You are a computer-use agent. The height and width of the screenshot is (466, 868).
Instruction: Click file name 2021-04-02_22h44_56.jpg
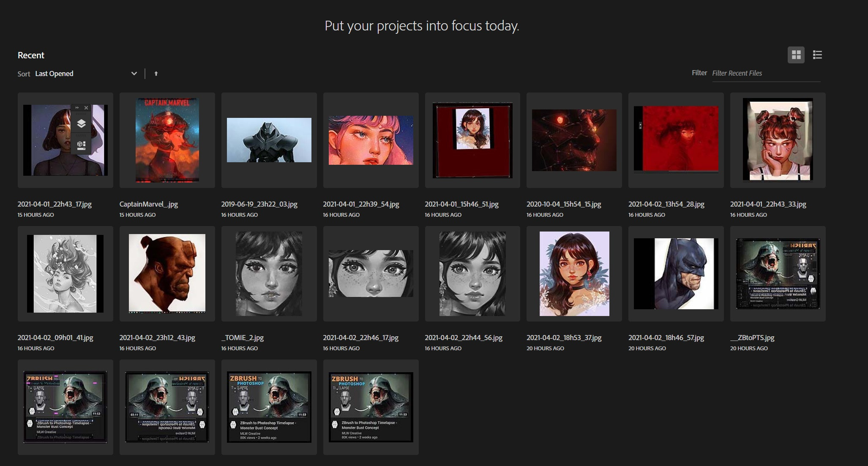464,338
